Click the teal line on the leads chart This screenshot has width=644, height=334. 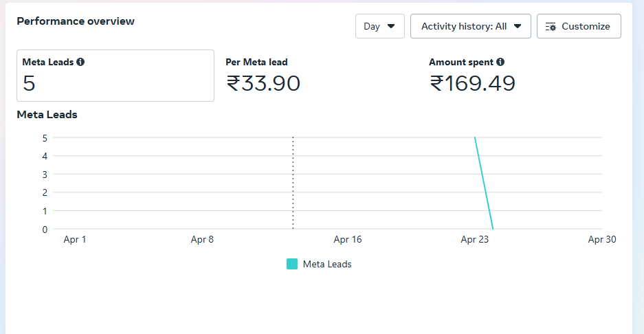(484, 183)
